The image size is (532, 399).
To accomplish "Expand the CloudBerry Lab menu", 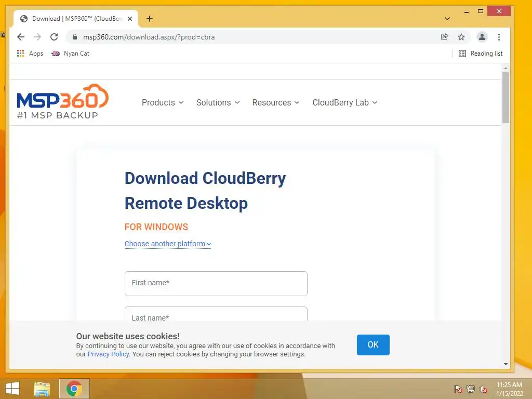I will 345,102.
